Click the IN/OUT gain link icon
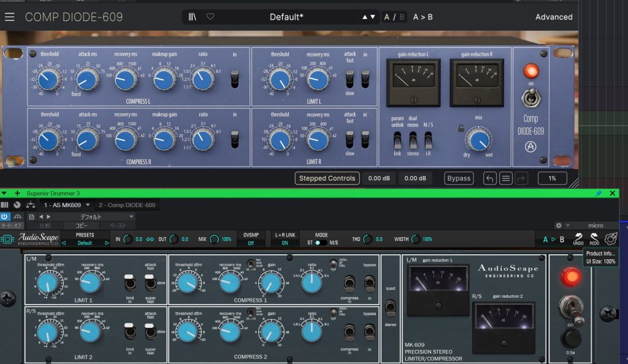Viewport: 628px width, 364px height. 149,239
